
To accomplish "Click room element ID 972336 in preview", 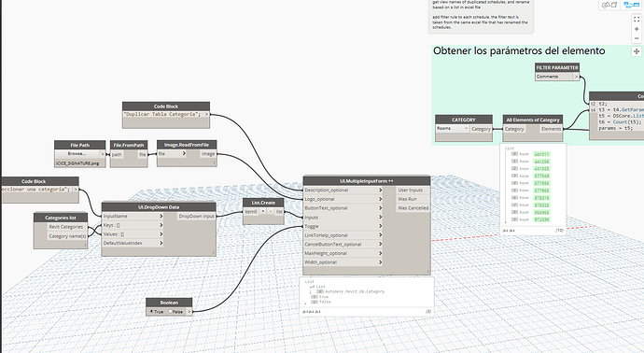I will (541, 219).
